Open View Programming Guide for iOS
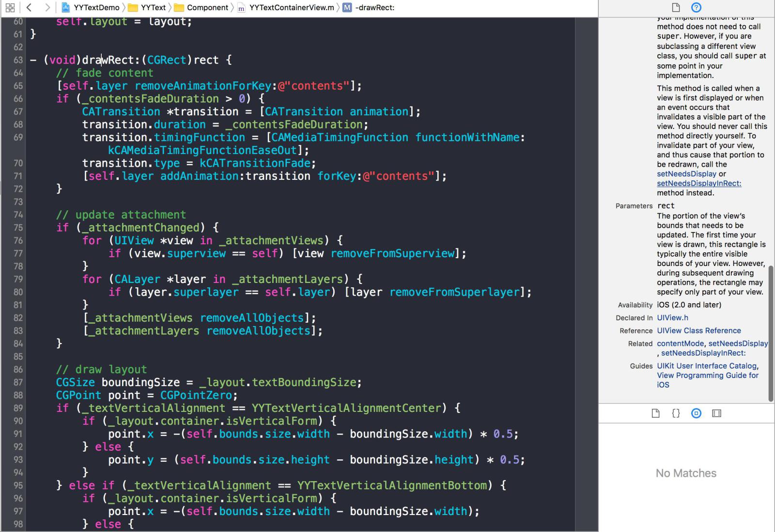 [x=708, y=380]
